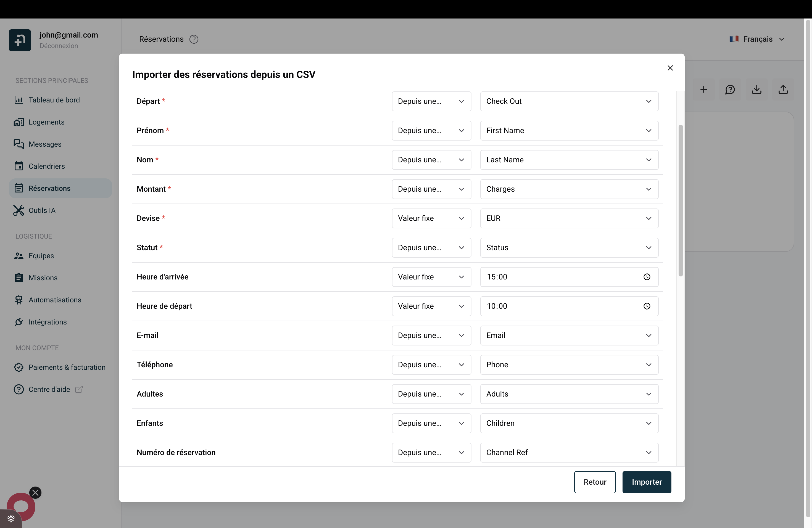This screenshot has height=528, width=812.
Task: Click the Paiements & facturation badge icon
Action: [x=19, y=367]
